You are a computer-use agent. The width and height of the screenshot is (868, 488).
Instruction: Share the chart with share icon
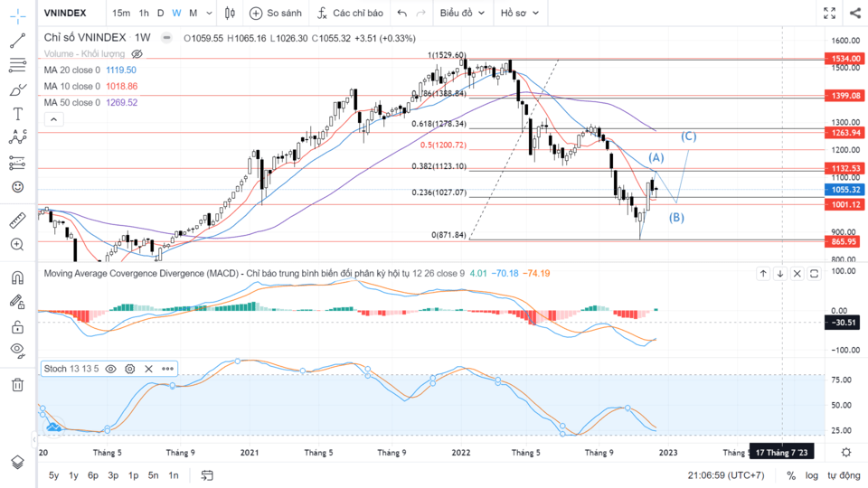point(855,13)
